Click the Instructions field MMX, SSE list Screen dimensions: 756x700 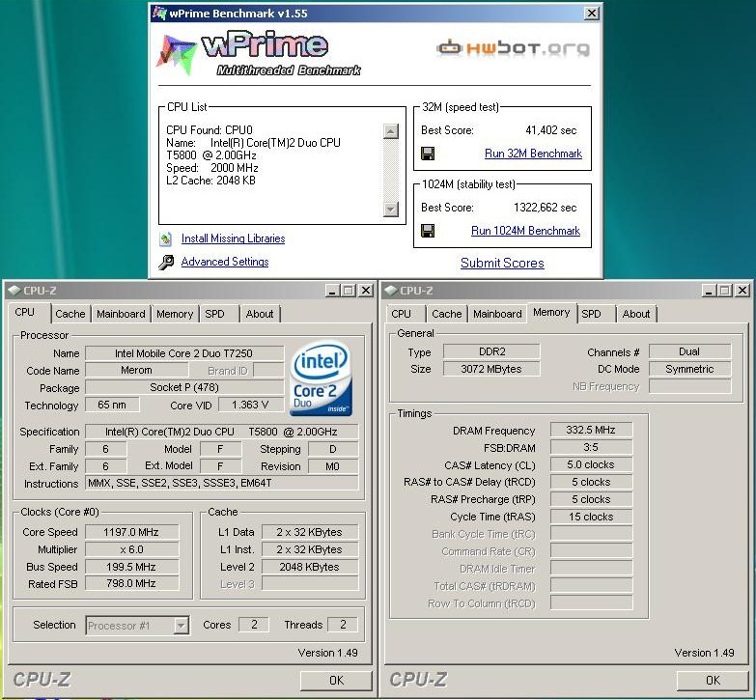[x=221, y=483]
